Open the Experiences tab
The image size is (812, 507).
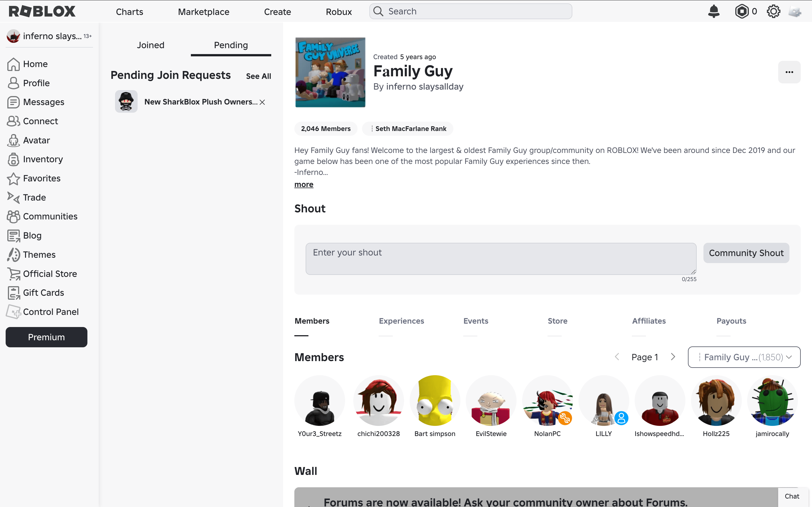[401, 321]
